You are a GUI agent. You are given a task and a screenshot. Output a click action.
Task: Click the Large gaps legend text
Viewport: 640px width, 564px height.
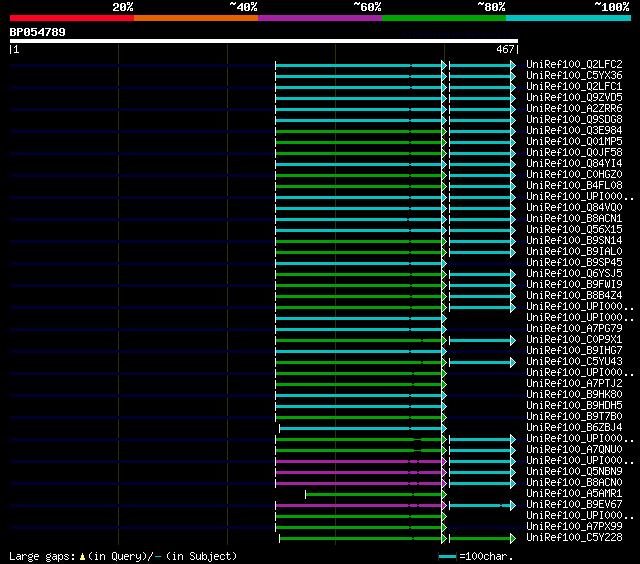click(x=123, y=556)
